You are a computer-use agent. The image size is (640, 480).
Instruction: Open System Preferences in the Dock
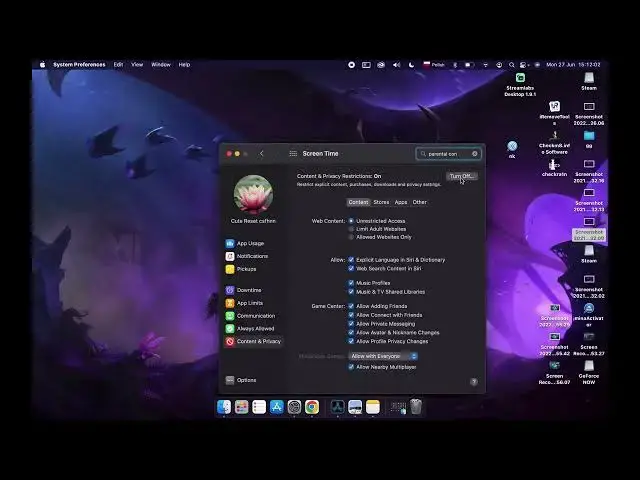(294, 407)
